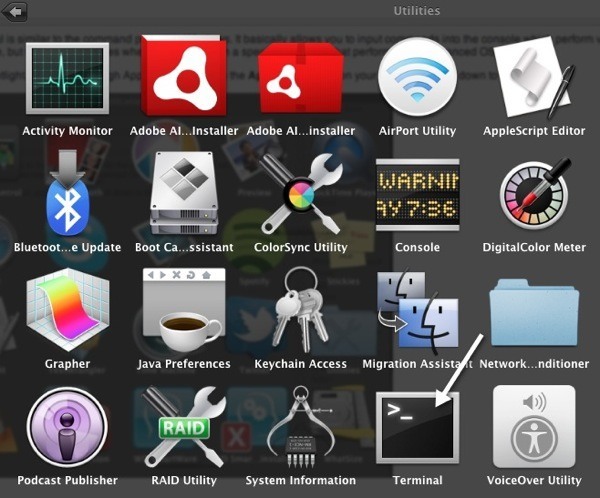Click the "Podcast Publisher" label
600x498 pixels.
click(x=67, y=480)
